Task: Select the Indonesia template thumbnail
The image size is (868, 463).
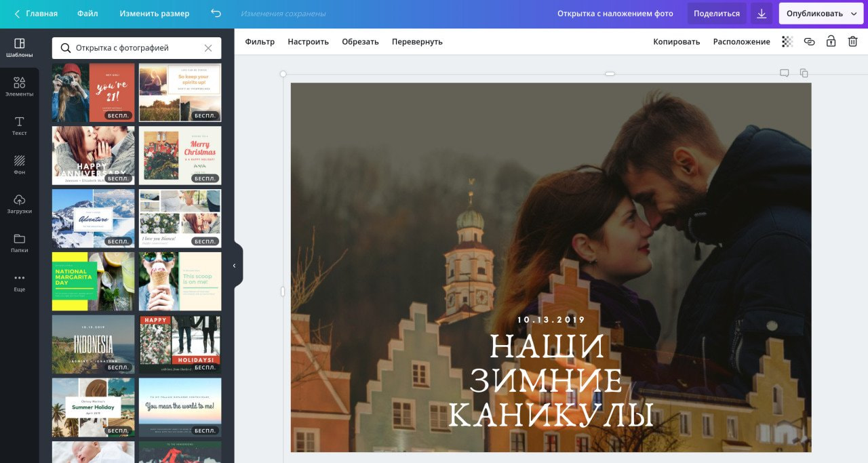Action: coord(93,344)
